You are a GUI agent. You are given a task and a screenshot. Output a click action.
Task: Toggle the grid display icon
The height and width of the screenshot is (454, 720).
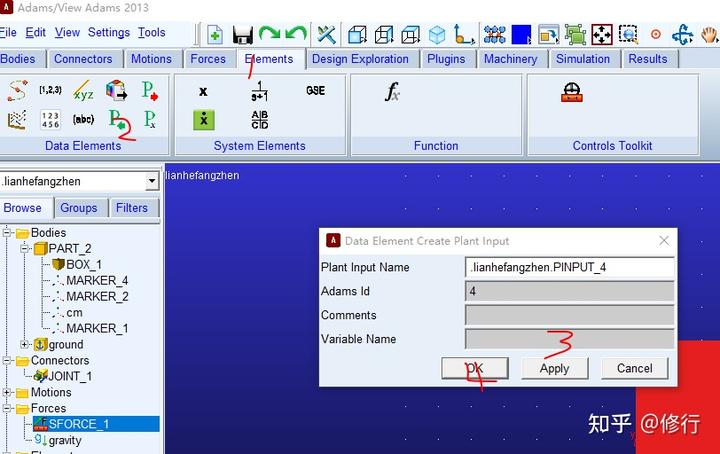tap(495, 34)
